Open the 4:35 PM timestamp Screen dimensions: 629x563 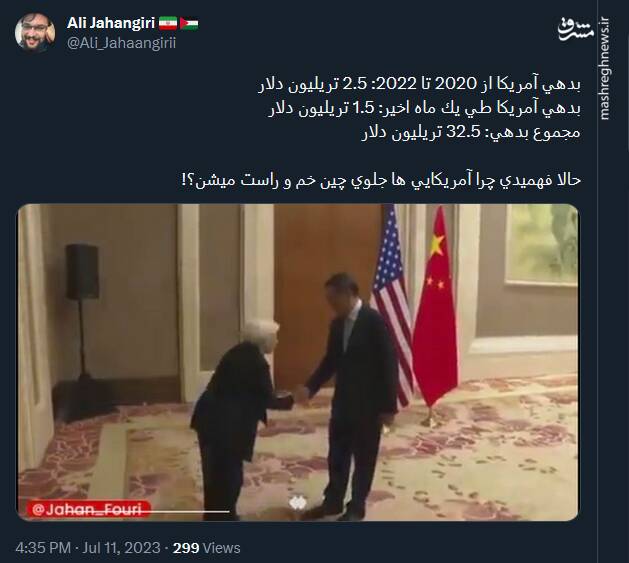pos(43,548)
